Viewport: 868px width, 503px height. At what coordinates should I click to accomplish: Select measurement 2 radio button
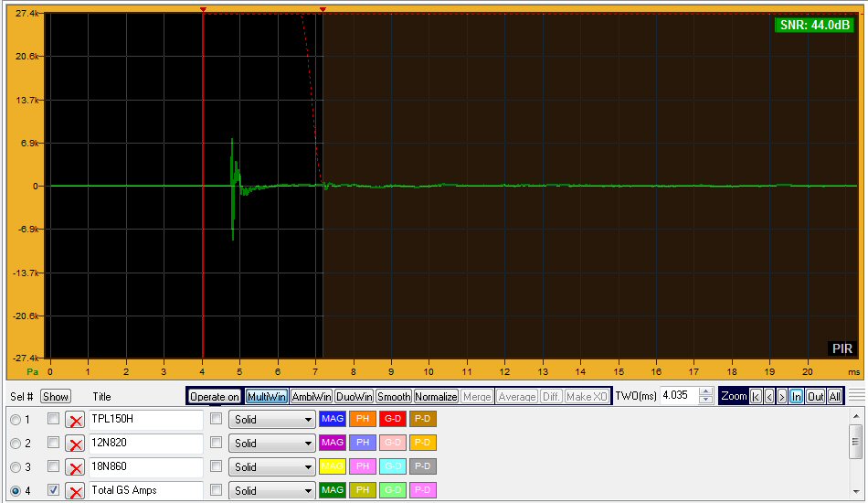16,444
